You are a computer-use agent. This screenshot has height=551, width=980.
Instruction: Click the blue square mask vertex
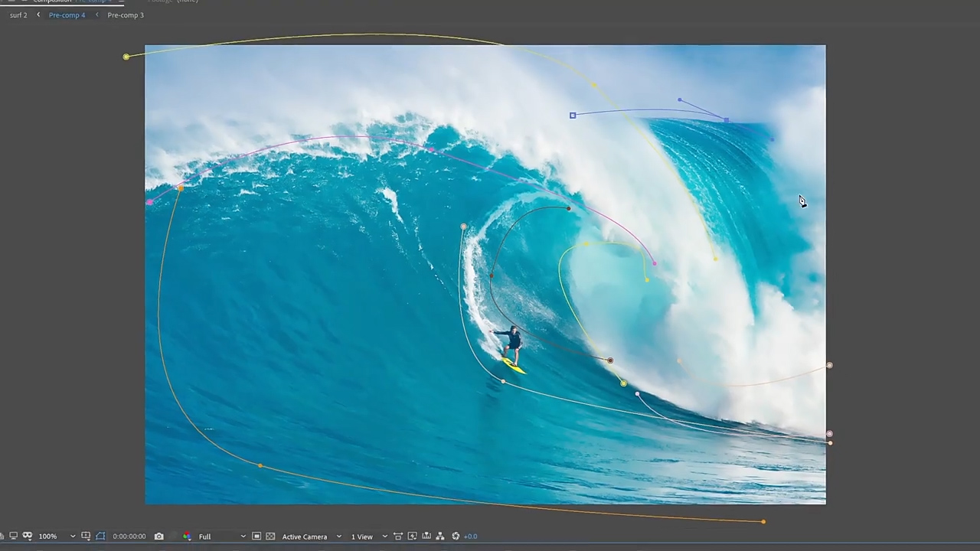tap(573, 116)
